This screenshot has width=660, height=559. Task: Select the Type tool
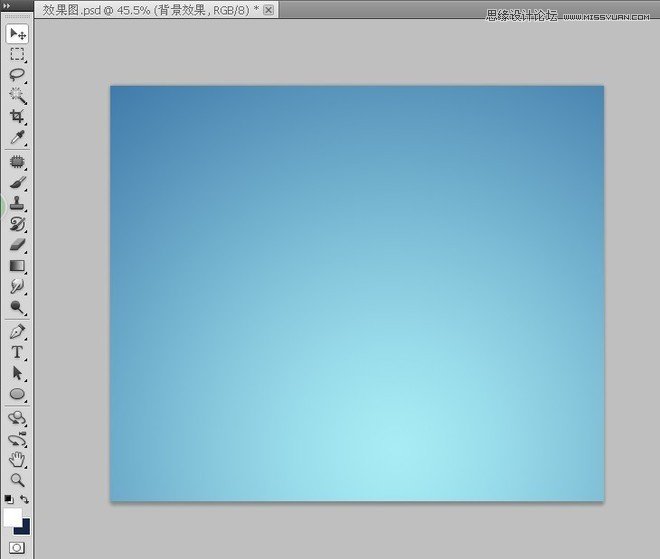coord(17,352)
